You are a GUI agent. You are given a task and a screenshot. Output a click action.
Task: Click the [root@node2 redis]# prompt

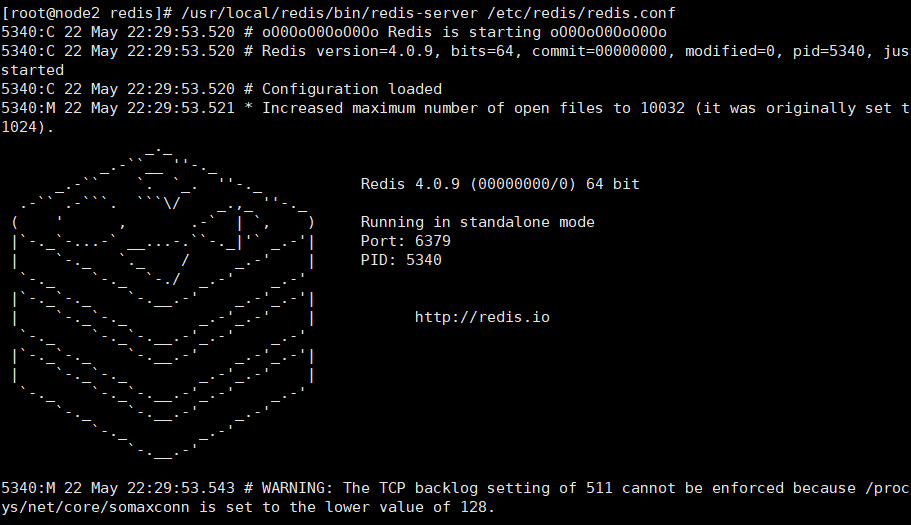point(87,13)
